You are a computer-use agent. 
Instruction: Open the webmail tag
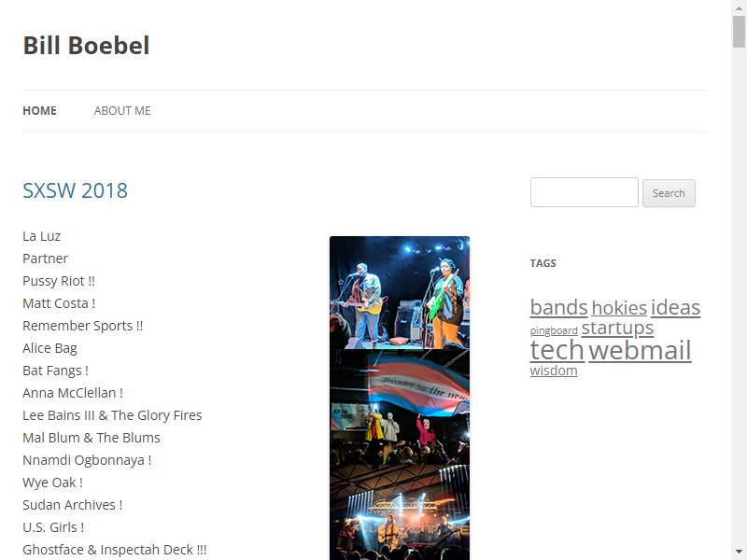pos(640,351)
